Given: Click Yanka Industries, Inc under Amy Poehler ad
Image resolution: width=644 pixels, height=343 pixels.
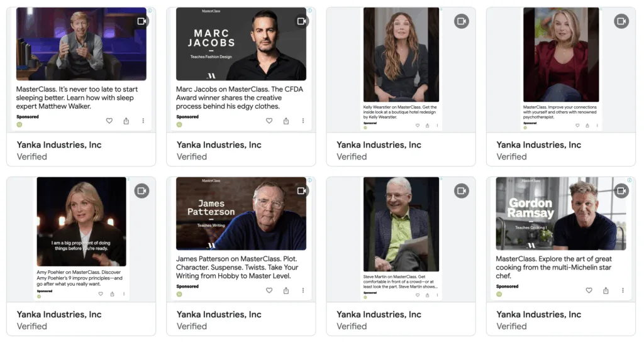Looking at the screenshot, I should coord(59,314).
